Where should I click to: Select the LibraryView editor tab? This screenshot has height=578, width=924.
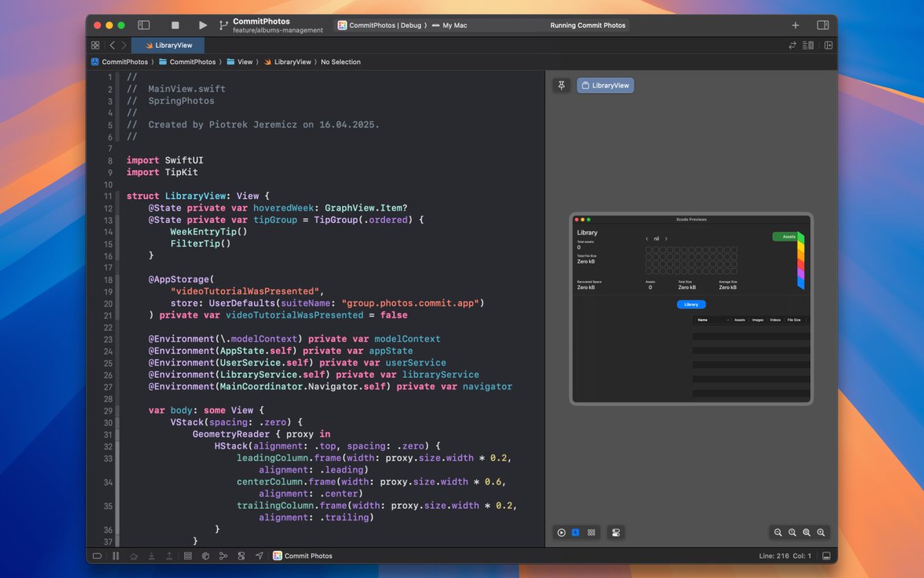pyautogui.click(x=167, y=45)
